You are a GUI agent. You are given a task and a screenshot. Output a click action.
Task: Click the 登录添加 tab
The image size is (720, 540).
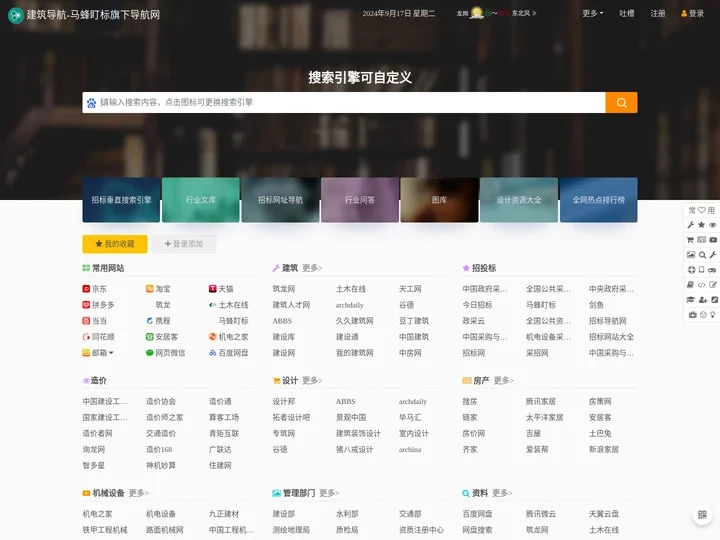point(184,244)
